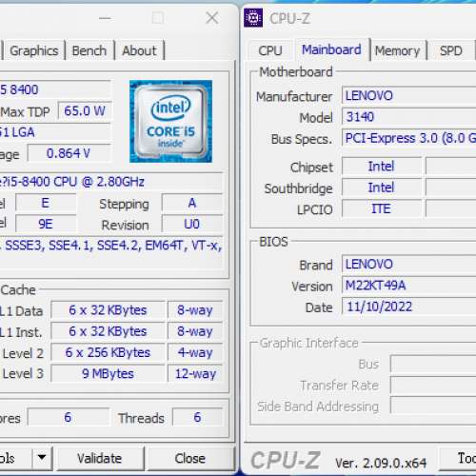Click the Chipset Intel value
The height and width of the screenshot is (476, 476).
(x=381, y=167)
